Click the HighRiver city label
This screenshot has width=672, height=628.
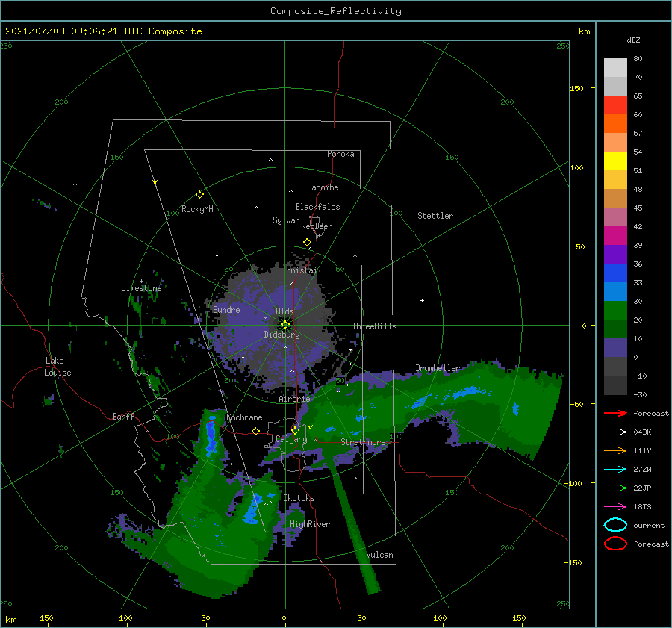310,524
